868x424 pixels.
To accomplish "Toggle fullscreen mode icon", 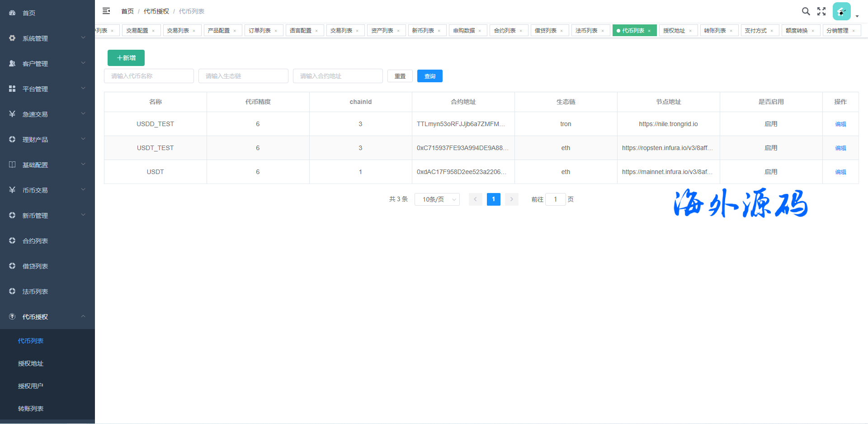I will tap(821, 11).
